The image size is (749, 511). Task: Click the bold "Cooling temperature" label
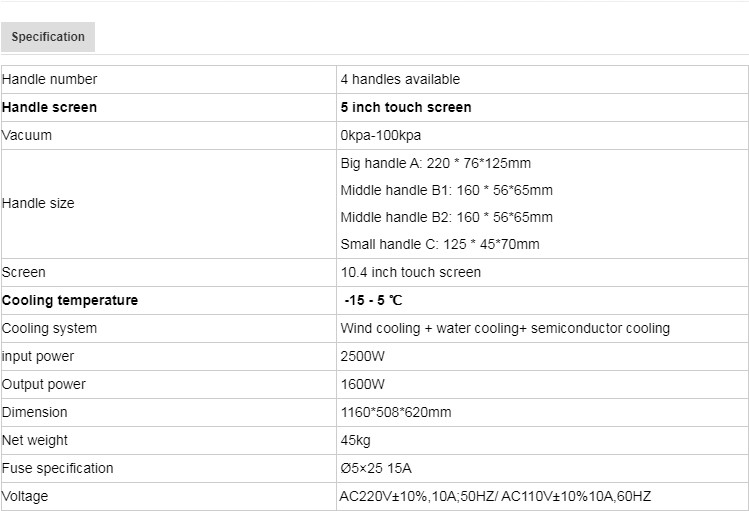point(70,300)
